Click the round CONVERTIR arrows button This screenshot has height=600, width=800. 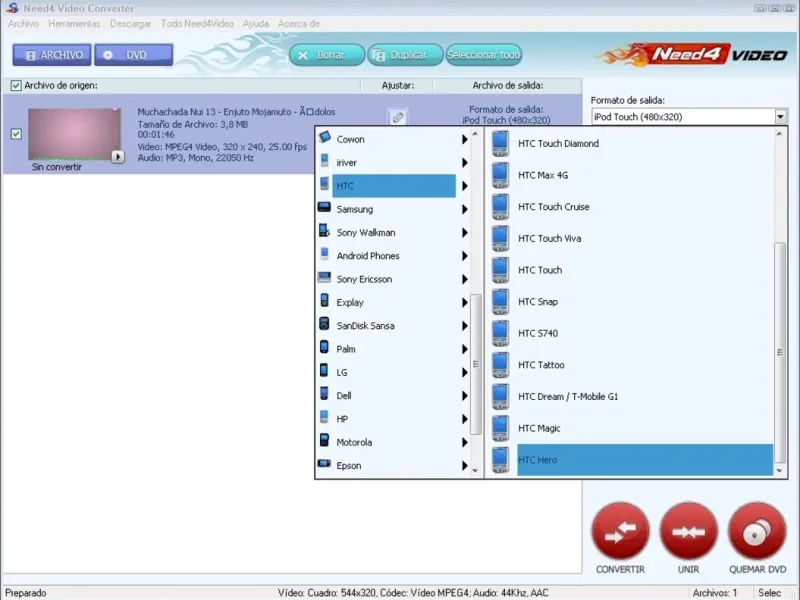click(620, 531)
